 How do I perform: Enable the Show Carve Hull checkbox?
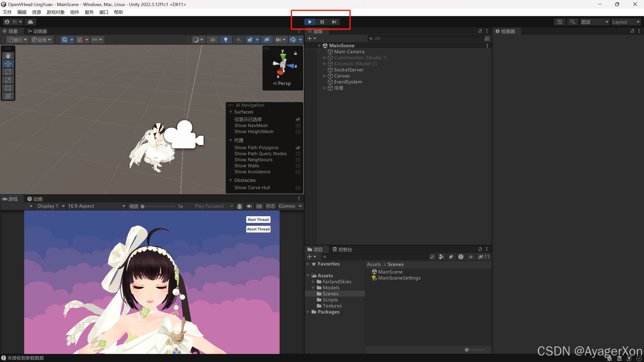coord(298,188)
